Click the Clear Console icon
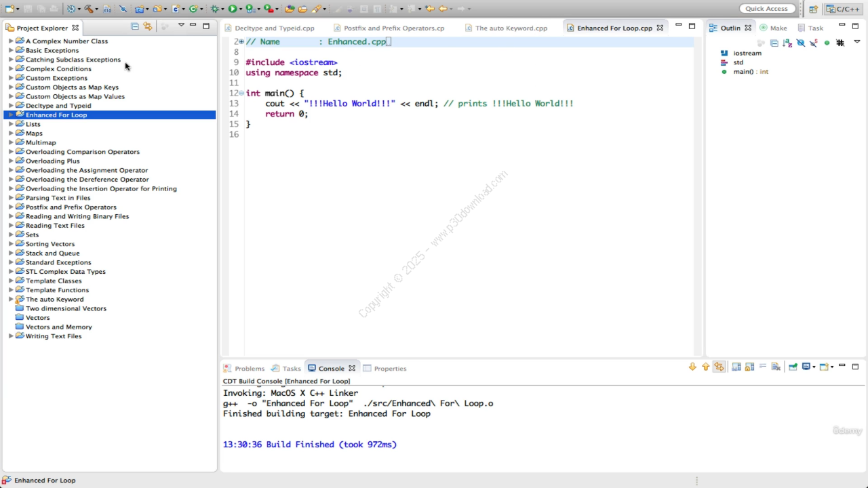868x488 pixels. pos(776,367)
